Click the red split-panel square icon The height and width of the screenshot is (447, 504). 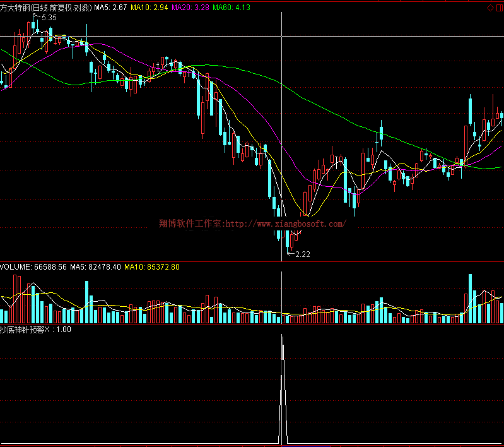point(500,8)
